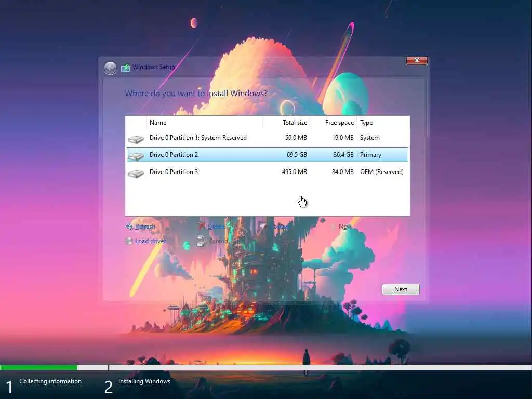Click the Format link
Image resolution: width=532 pixels, height=399 pixels.
(x=279, y=227)
